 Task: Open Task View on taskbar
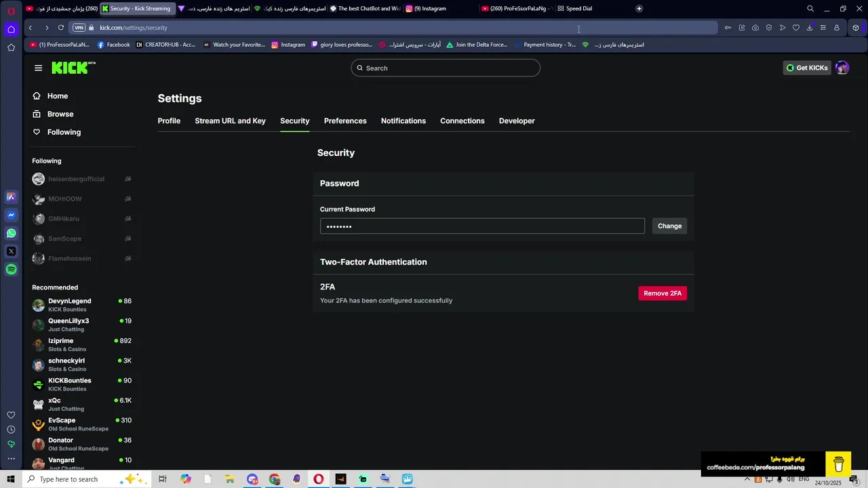[163, 479]
